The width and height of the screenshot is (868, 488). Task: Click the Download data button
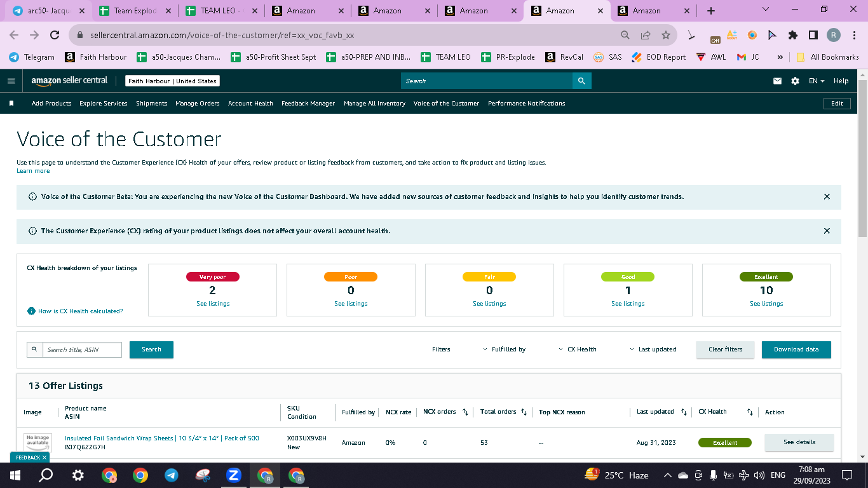pyautogui.click(x=796, y=349)
